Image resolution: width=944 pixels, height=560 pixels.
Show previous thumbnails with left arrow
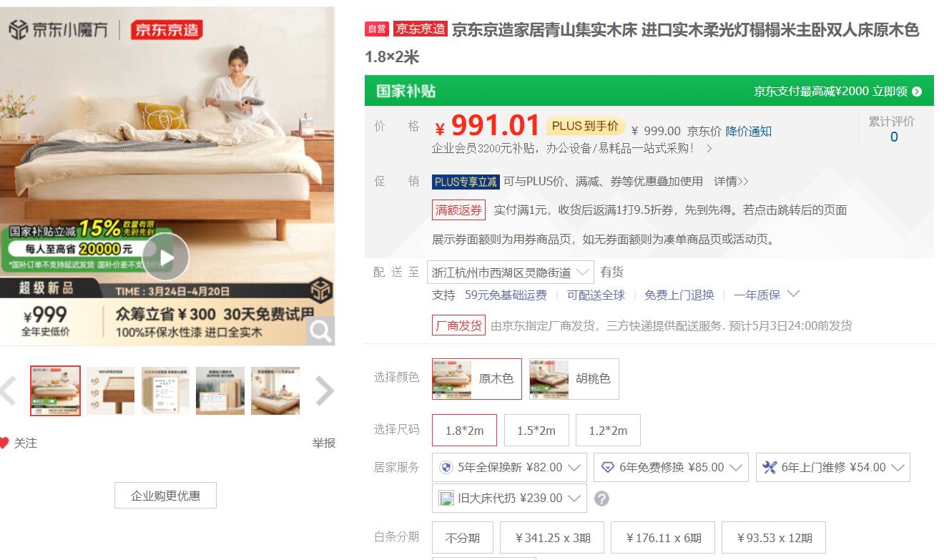8,391
